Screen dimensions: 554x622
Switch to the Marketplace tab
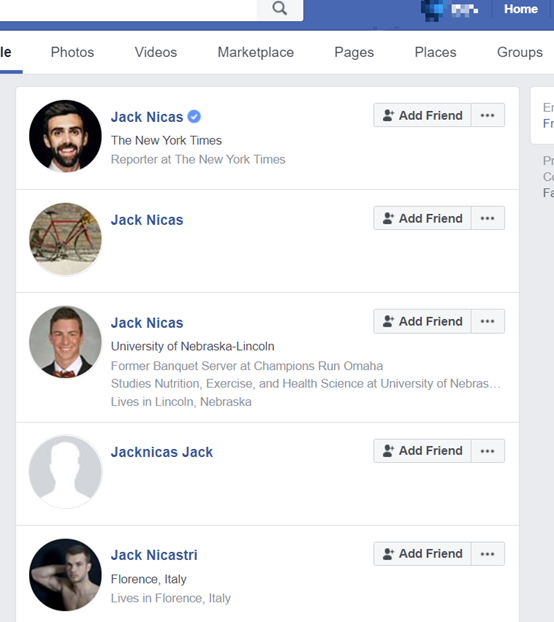coord(256,52)
